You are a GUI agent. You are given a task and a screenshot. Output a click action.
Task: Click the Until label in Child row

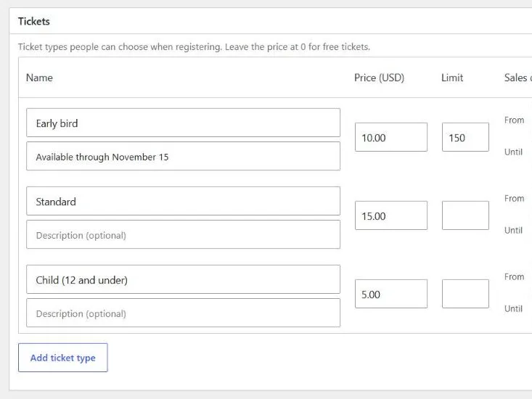(x=513, y=308)
